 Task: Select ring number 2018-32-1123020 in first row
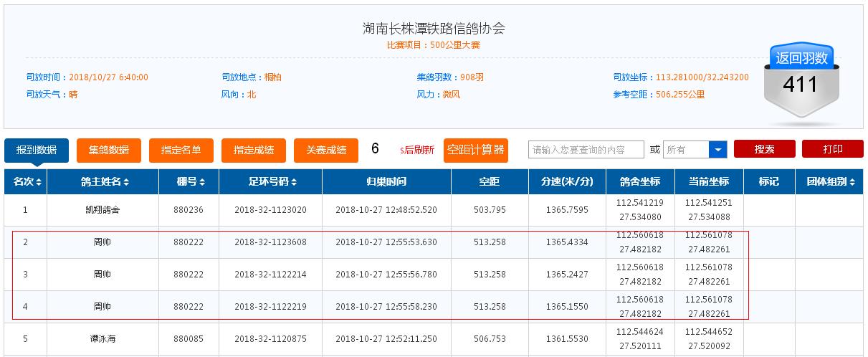click(270, 210)
